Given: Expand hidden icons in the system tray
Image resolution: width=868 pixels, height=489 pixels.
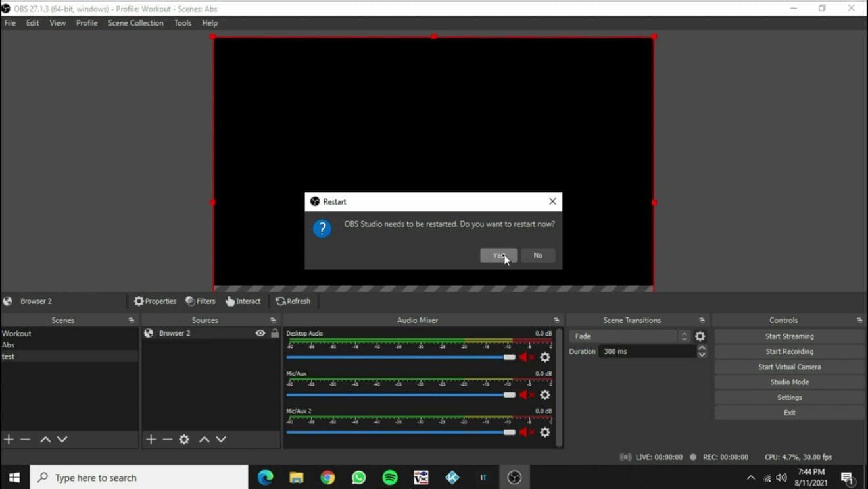Looking at the screenshot, I should tap(750, 476).
